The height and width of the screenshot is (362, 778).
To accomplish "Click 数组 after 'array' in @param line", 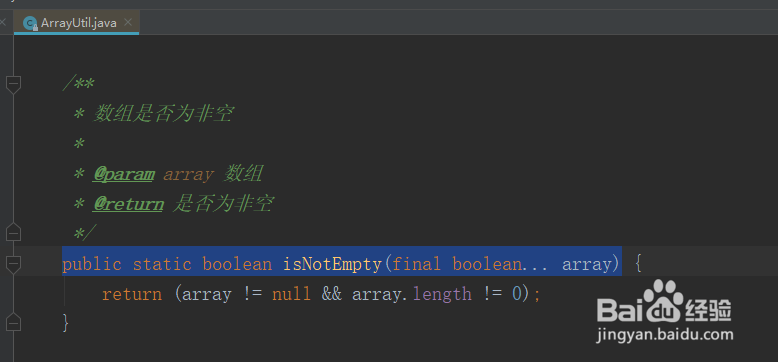I will click(243, 174).
